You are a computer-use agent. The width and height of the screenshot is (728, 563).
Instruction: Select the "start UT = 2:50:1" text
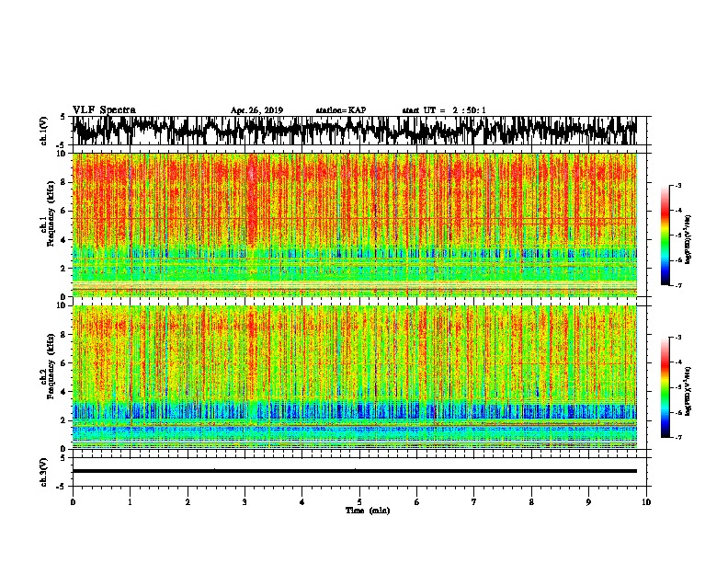coord(444,110)
